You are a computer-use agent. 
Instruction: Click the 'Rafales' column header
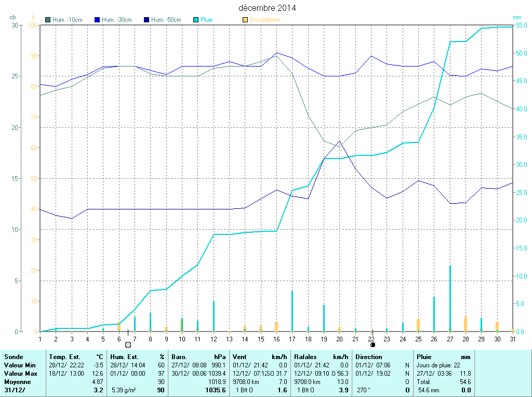pos(305,357)
